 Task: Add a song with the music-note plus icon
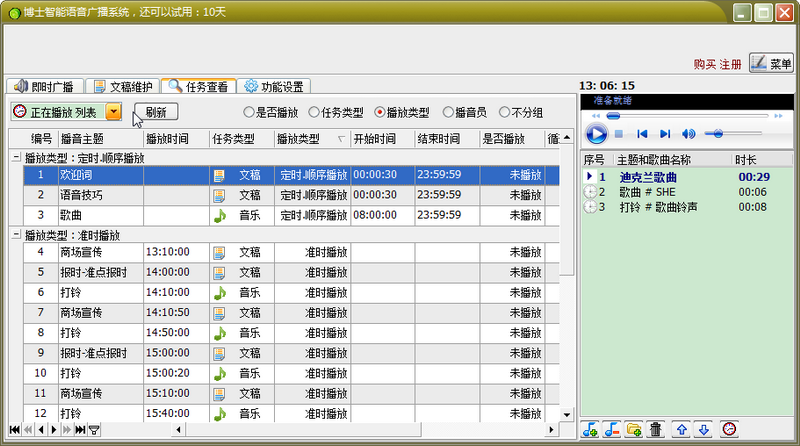[x=590, y=430]
